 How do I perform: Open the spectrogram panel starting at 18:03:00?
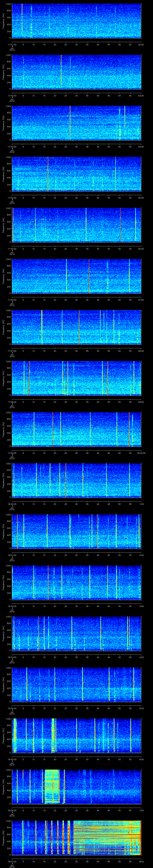(77, 633)
